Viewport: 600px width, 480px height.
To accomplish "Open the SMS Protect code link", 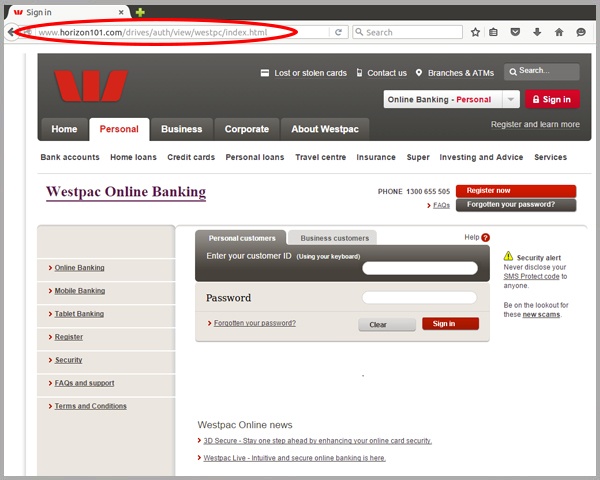I will 532,276.
